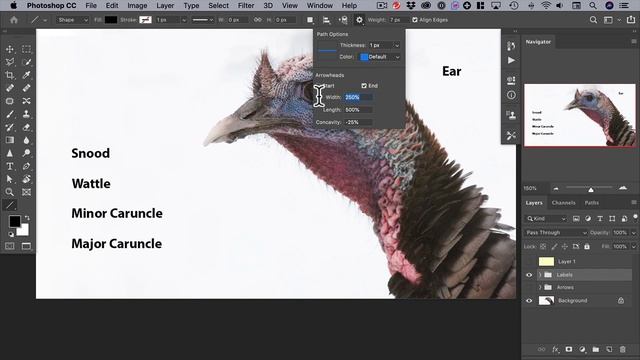Image resolution: width=640 pixels, height=360 pixels.
Task: Toggle the End arrowhead checkbox
Action: click(x=364, y=86)
